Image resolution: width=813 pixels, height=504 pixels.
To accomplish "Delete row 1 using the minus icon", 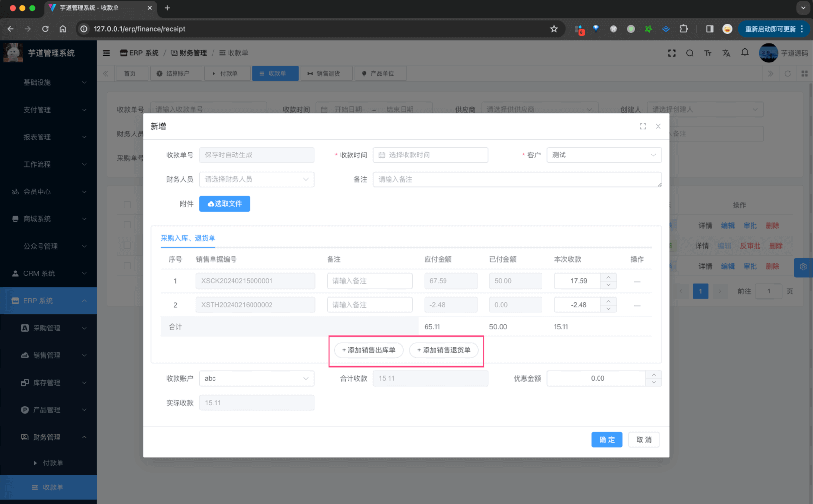I will [637, 281].
